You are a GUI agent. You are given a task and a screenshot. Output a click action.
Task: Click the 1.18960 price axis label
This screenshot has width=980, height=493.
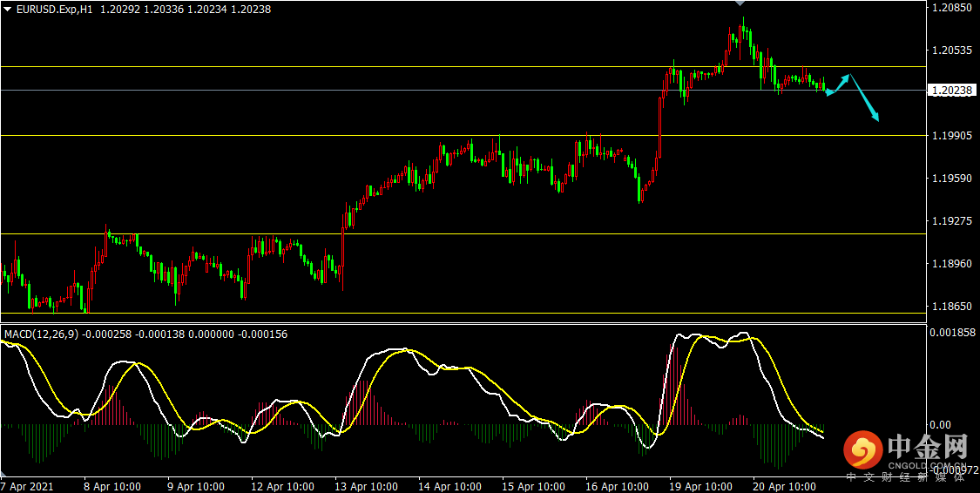click(x=952, y=264)
